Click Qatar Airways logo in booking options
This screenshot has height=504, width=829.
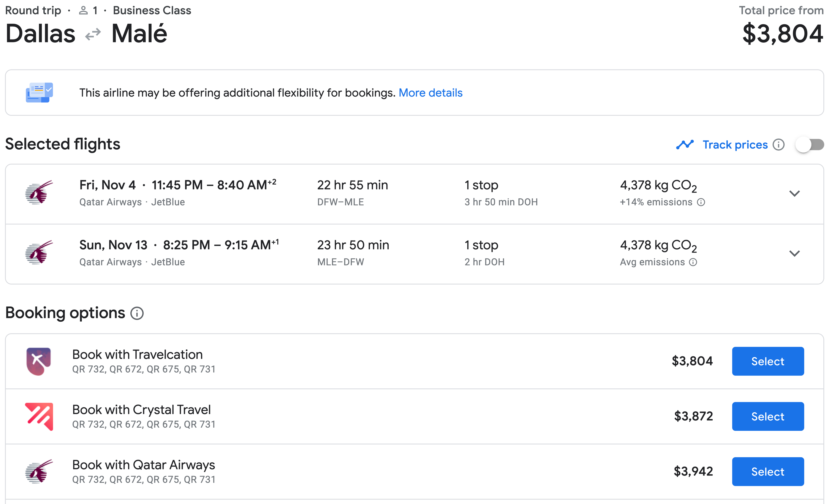tap(39, 472)
